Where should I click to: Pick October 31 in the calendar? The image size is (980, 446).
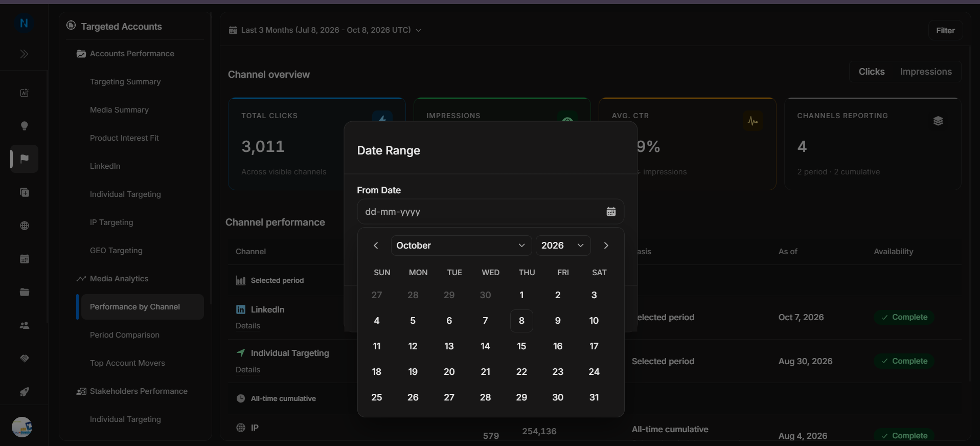click(594, 397)
